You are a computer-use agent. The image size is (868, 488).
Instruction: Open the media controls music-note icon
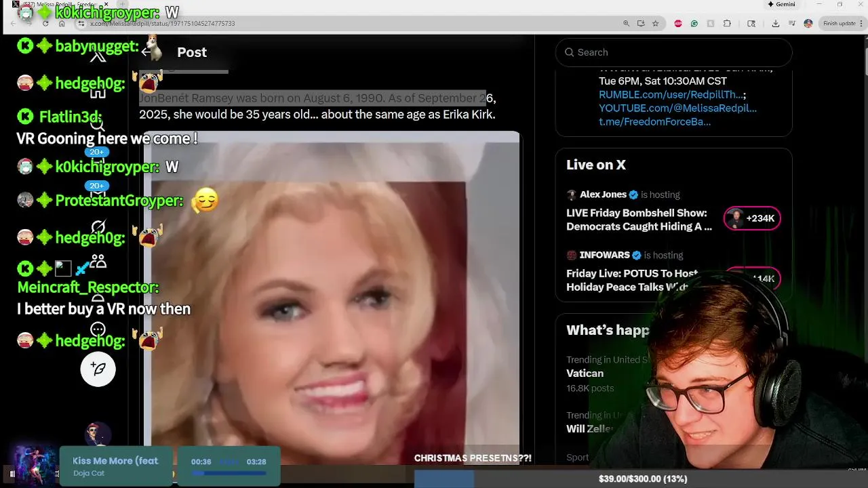(791, 23)
